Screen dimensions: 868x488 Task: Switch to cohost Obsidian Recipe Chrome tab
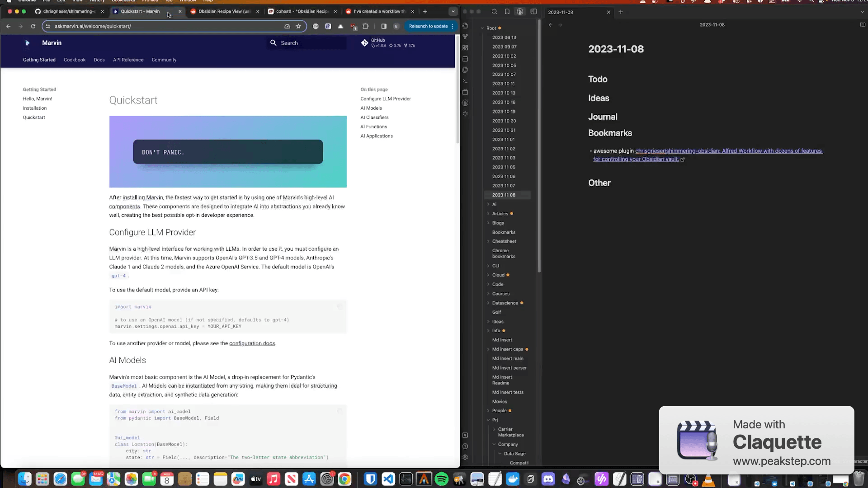pos(302,11)
